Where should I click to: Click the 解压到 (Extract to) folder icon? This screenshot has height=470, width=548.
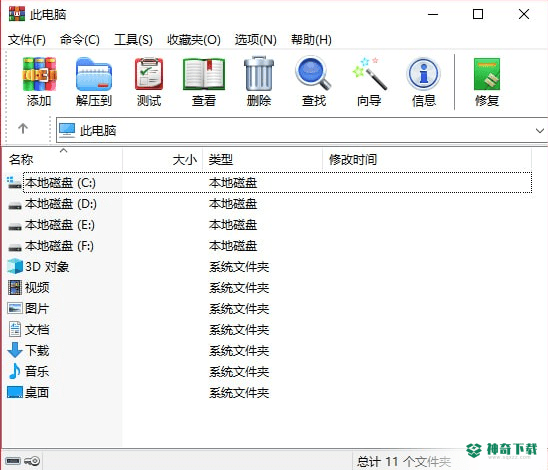tap(94, 74)
